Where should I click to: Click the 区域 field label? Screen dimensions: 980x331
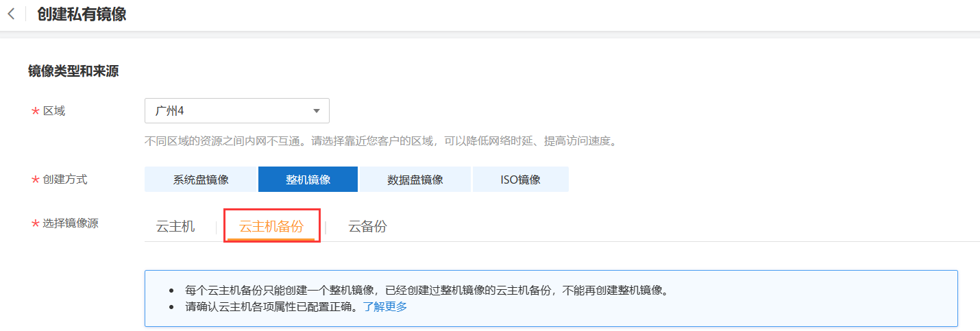coord(54,111)
